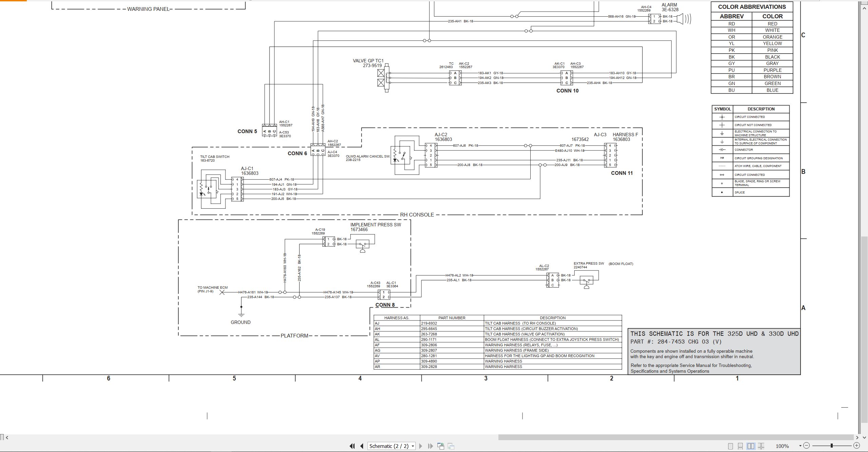The height and width of the screenshot is (452, 868).
Task: Open the Schematic (2 / 2) page dropdown
Action: pos(392,446)
